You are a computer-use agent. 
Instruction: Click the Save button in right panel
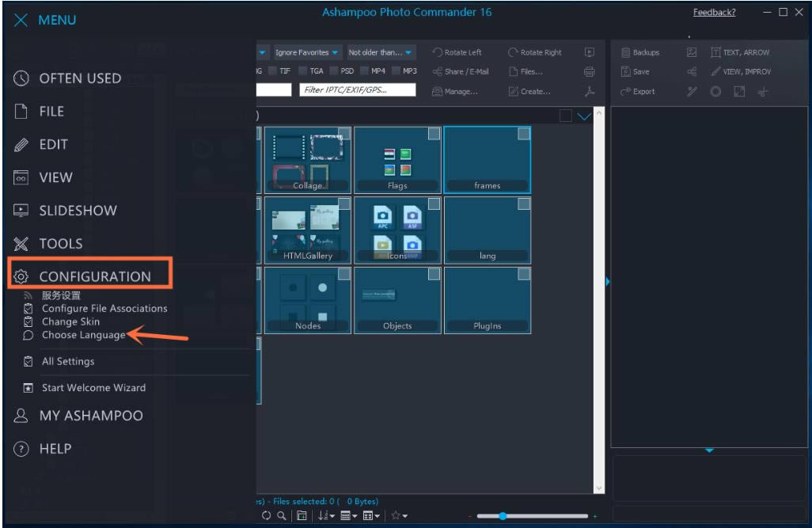(635, 71)
